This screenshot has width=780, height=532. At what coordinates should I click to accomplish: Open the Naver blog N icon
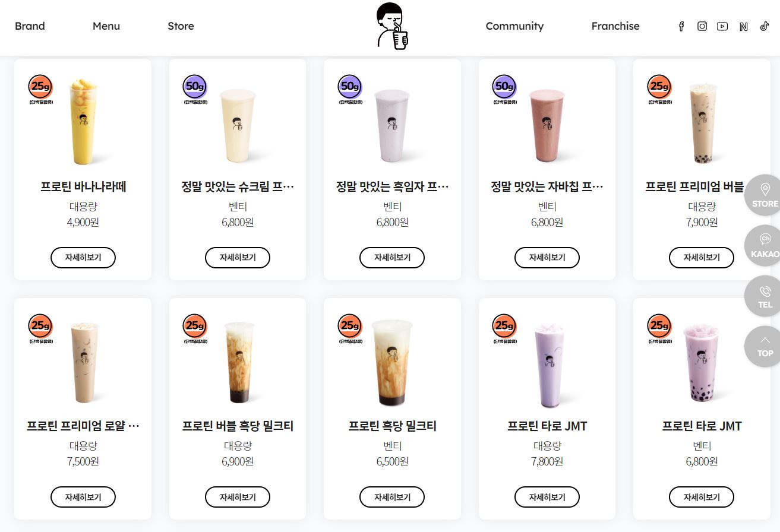click(x=744, y=26)
